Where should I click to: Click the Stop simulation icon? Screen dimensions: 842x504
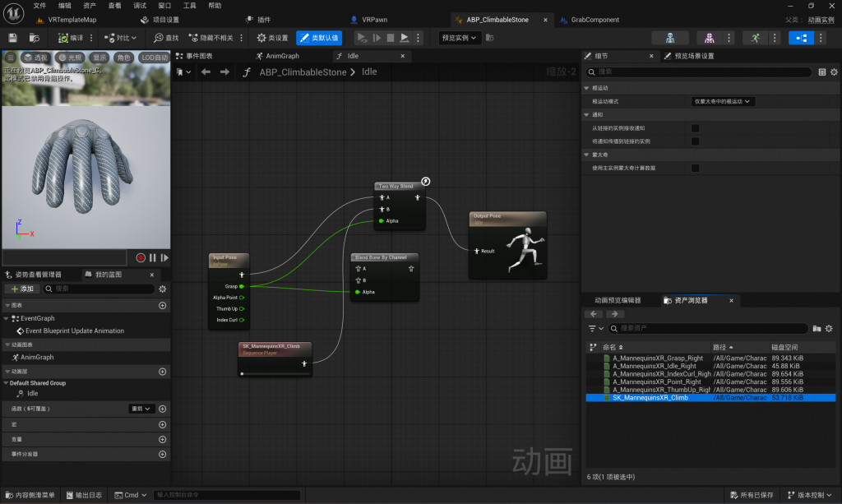coord(391,38)
